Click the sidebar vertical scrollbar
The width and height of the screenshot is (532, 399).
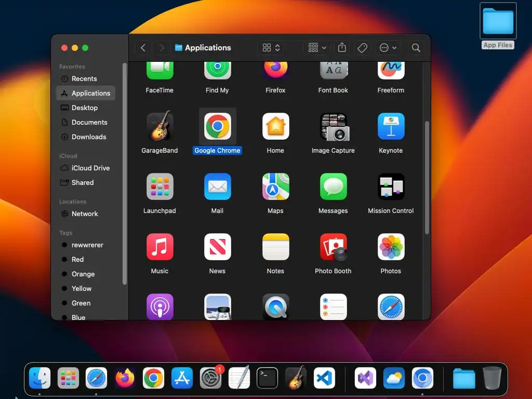(125, 174)
